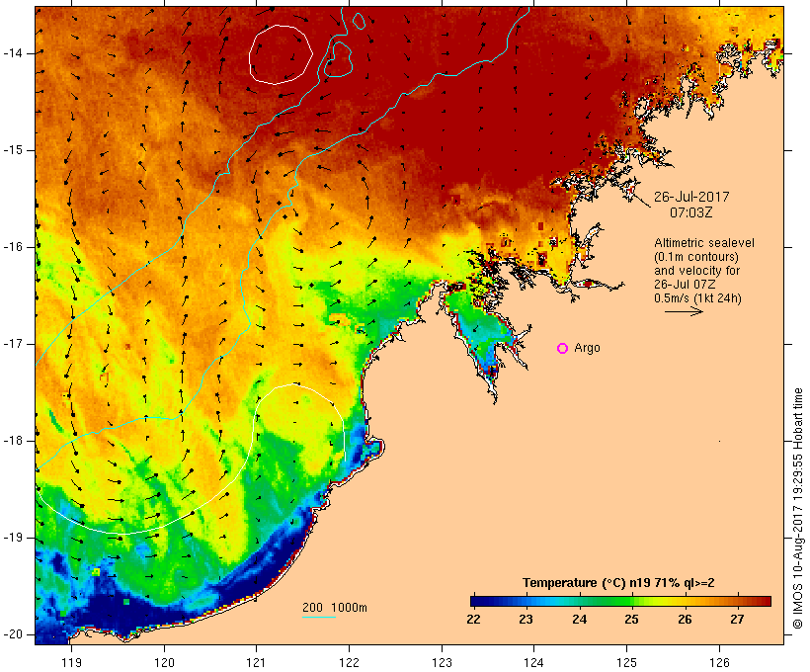This screenshot has height=672, width=810.
Task: Click the 200 1000m isobath legend label
Action: click(335, 608)
